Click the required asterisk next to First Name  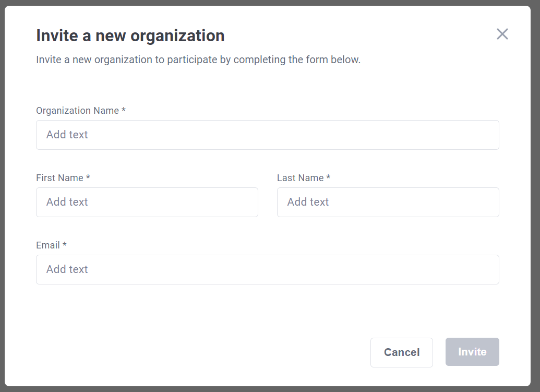point(88,178)
